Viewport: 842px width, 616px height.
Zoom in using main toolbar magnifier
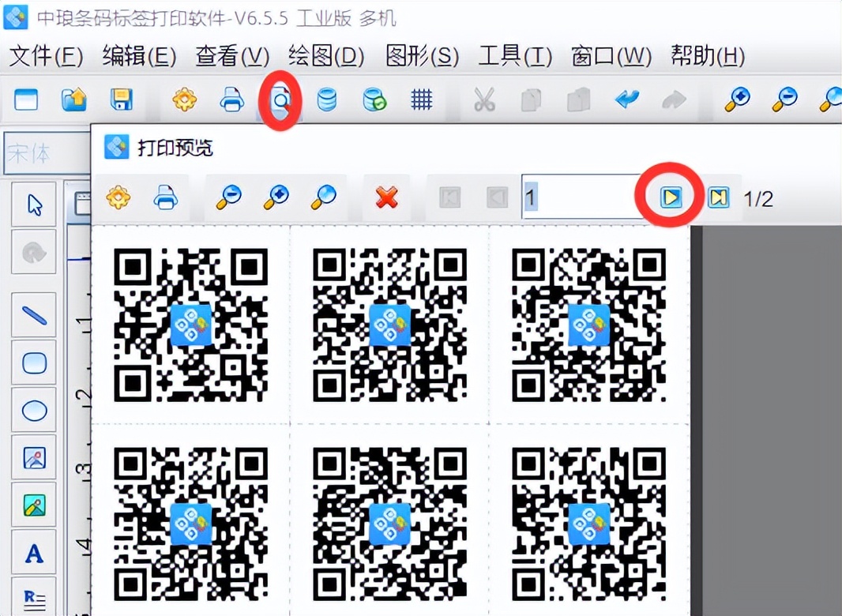coord(737,100)
